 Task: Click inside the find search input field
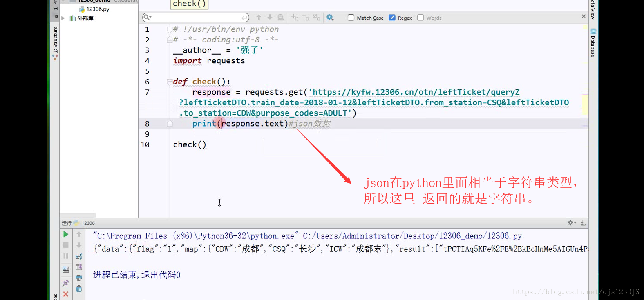click(196, 17)
